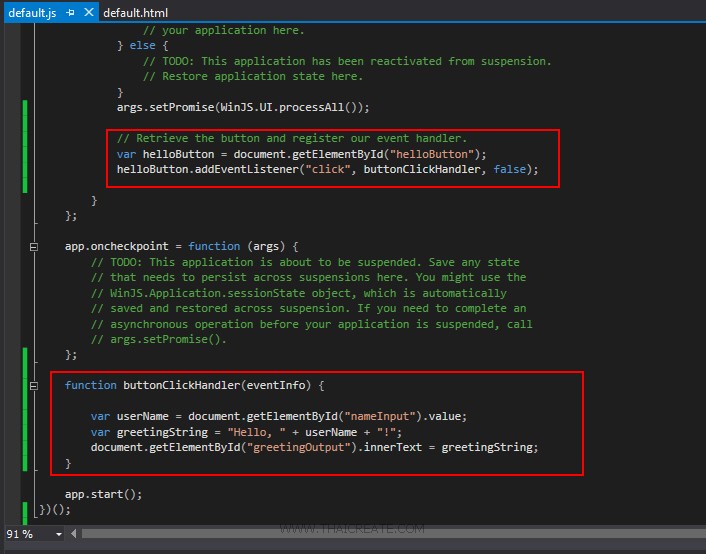Open the 91 % zoom dropdown
Screen dimensions: 706x554
click(59, 534)
